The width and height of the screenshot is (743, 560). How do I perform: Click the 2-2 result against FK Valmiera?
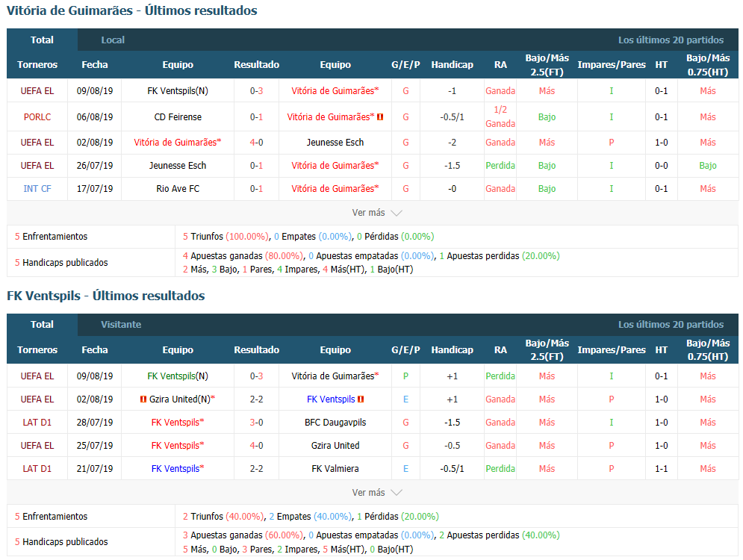click(x=256, y=469)
